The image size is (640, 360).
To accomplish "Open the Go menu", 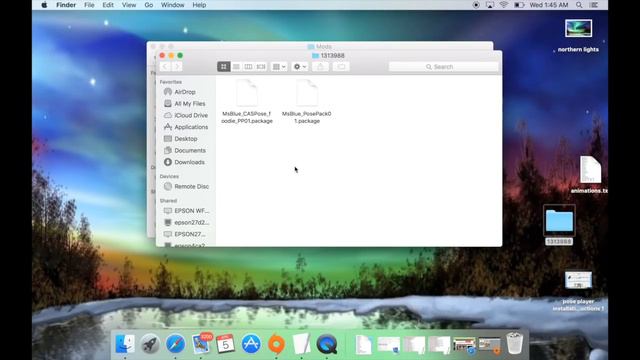I will 149,5.
